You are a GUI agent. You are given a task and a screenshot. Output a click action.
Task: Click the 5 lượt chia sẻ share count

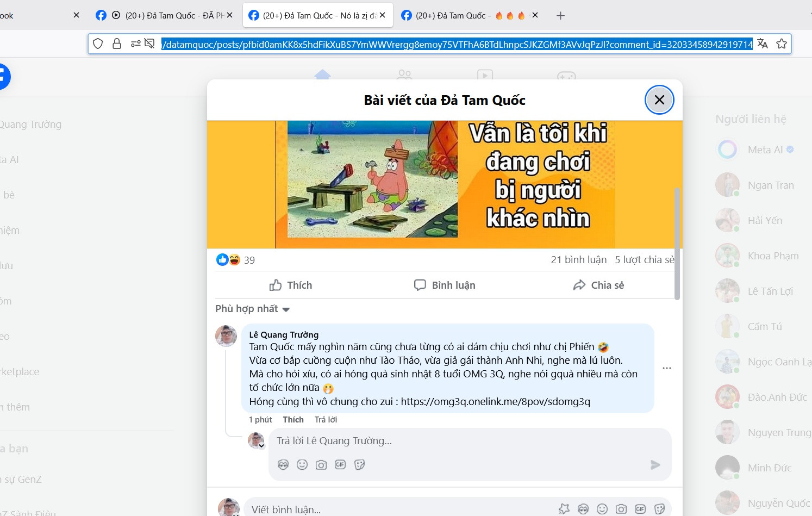pyautogui.click(x=645, y=260)
